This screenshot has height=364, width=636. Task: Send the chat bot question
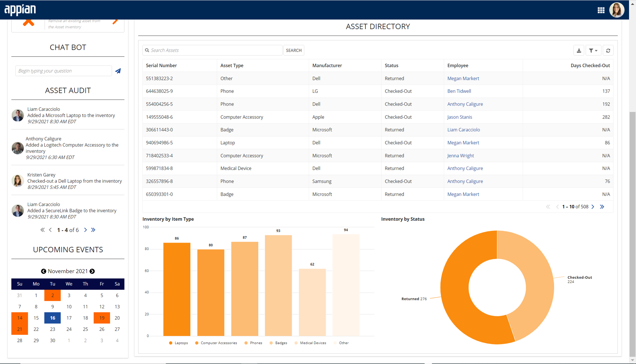[x=118, y=71]
